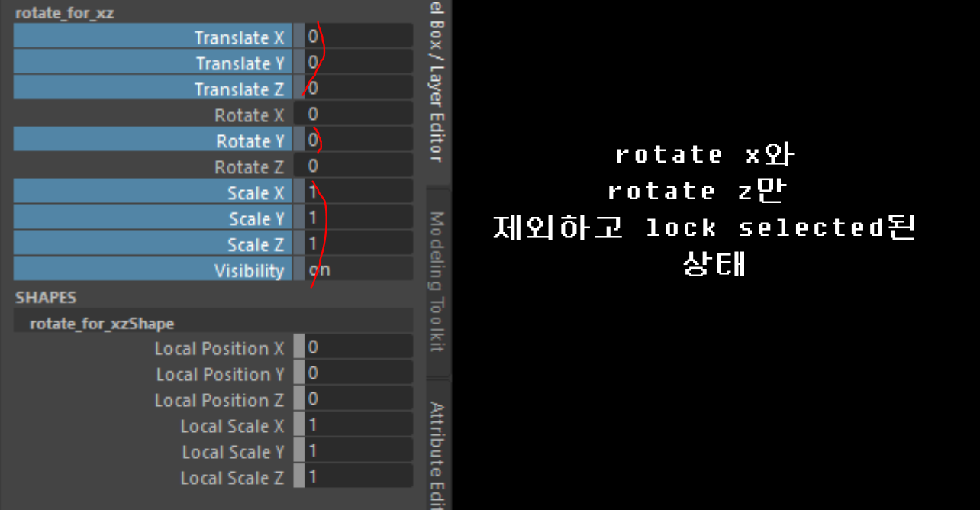
Task: Select the Visibility attribute label
Action: 249,271
